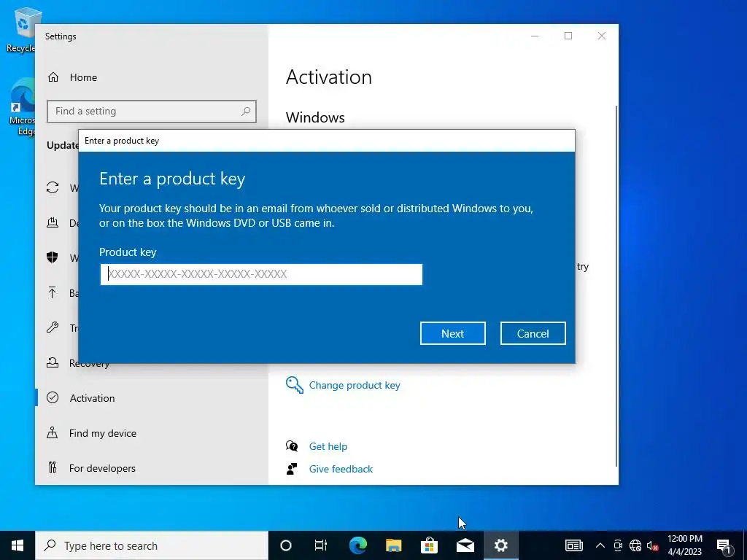Select Recovery in the sidebar

pos(89,363)
